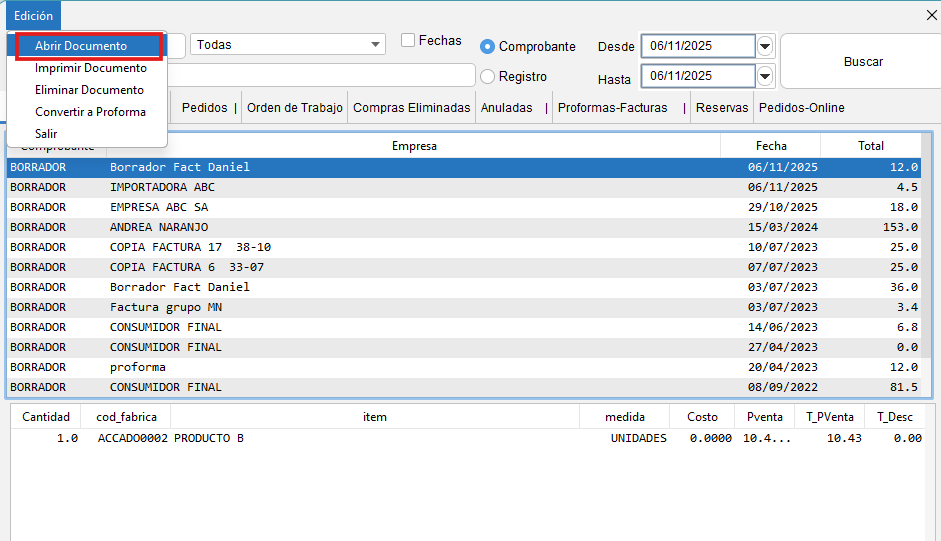
Task: Click the Desde date input field
Action: click(697, 46)
